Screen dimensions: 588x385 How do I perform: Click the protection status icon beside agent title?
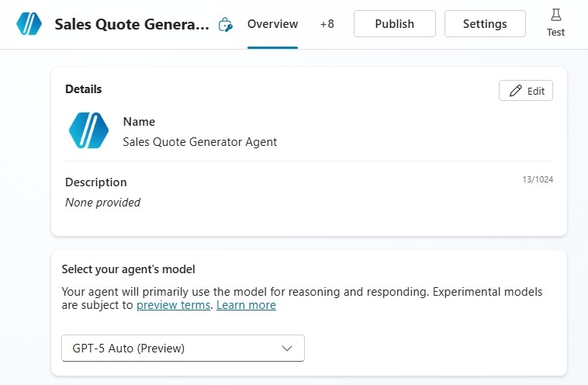point(225,25)
